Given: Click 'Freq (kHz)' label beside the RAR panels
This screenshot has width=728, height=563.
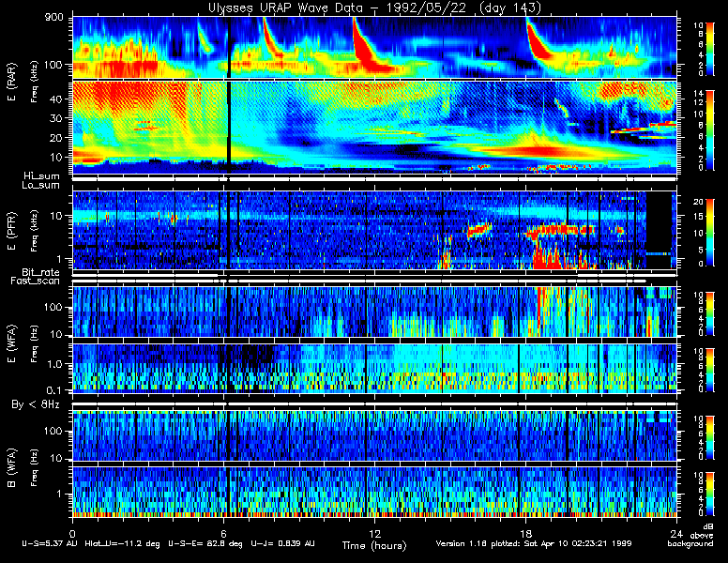Looking at the screenshot, I should pos(34,82).
